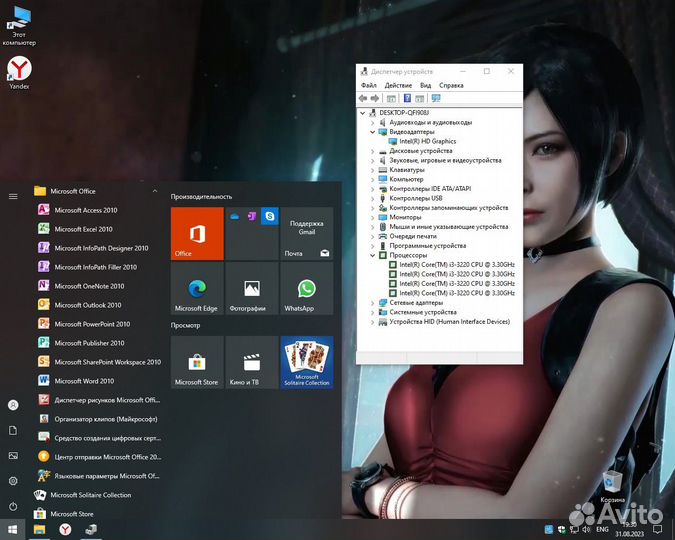Open the Справка menu
Image resolution: width=675 pixels, height=540 pixels.
click(451, 85)
